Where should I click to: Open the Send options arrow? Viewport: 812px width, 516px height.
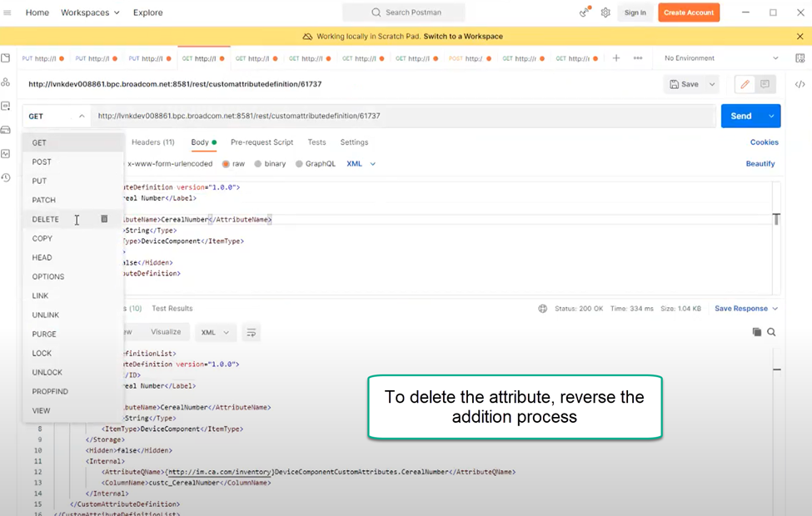771,117
